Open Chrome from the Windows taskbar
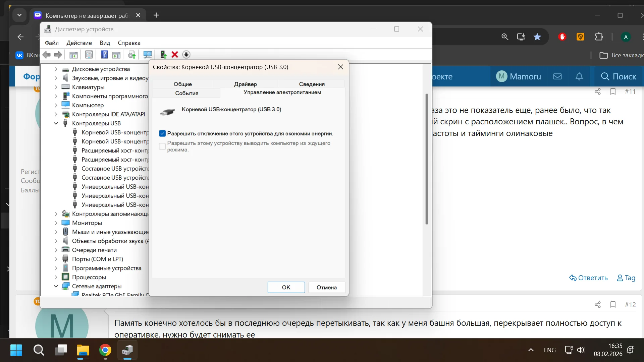644x362 pixels. [105, 350]
